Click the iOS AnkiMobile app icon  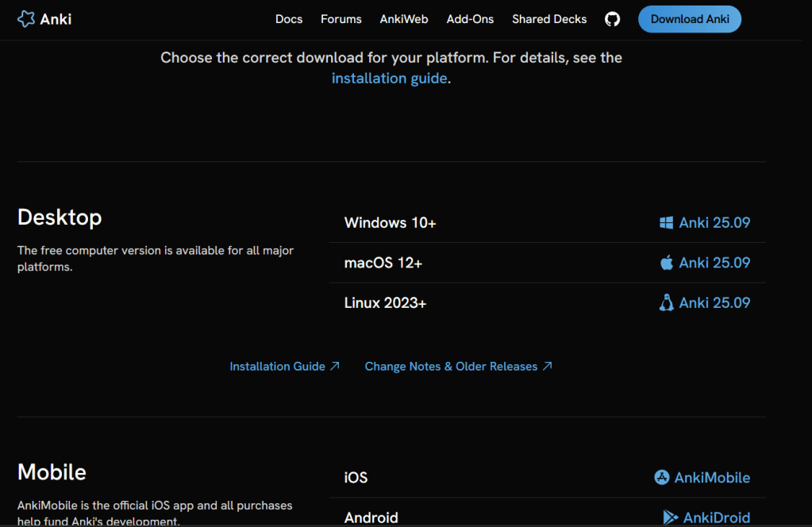(661, 477)
